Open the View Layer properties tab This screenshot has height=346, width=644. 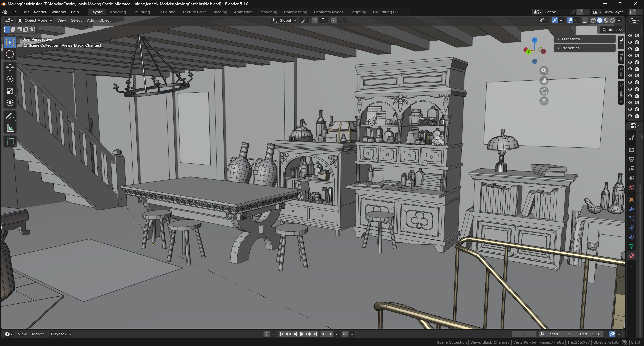[x=632, y=168]
